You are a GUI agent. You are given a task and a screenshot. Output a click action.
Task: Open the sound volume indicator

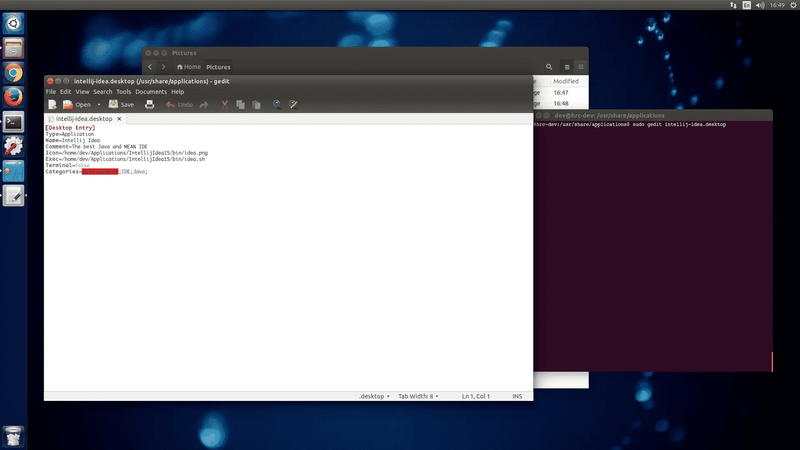[x=760, y=5]
